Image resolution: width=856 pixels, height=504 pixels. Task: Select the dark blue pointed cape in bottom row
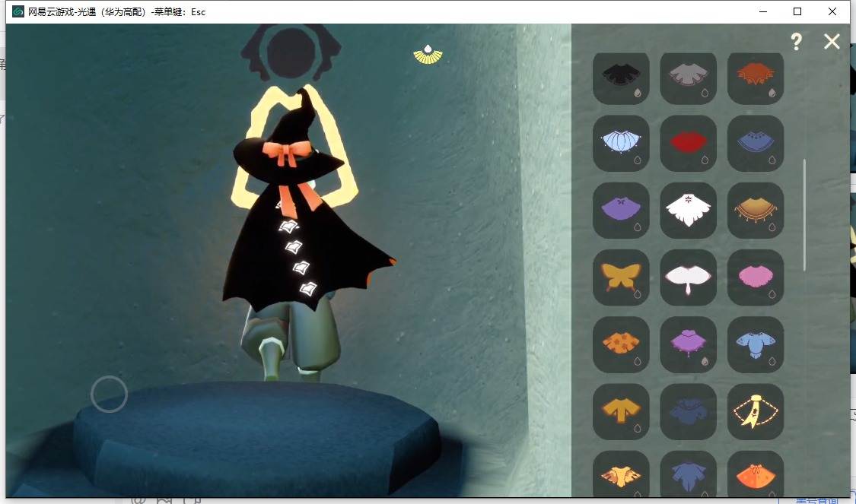688,474
